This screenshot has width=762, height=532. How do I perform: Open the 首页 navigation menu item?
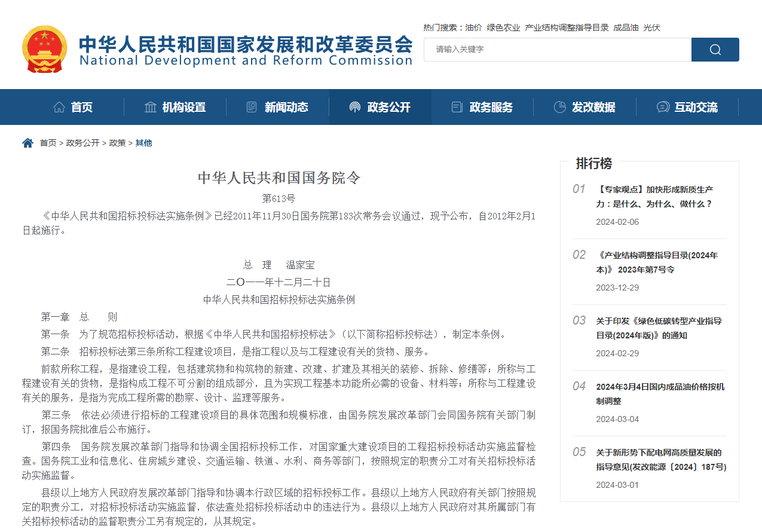(x=73, y=107)
